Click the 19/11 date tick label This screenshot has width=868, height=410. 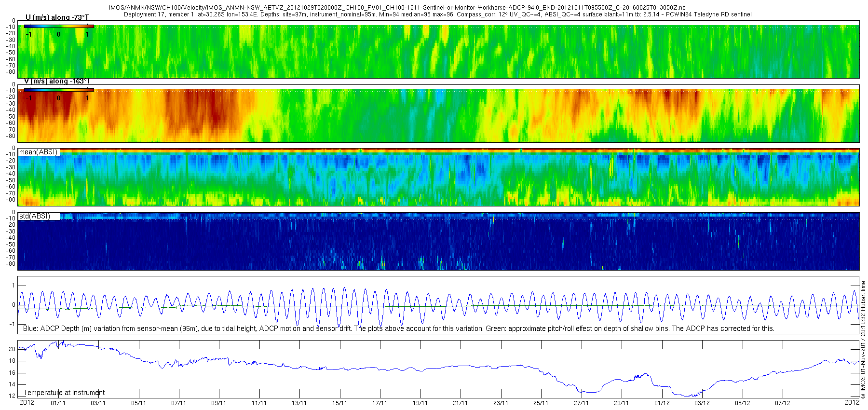(x=420, y=403)
